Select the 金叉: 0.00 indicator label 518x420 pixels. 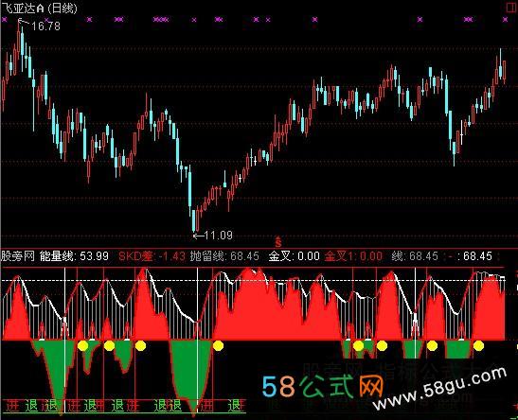[294, 256]
